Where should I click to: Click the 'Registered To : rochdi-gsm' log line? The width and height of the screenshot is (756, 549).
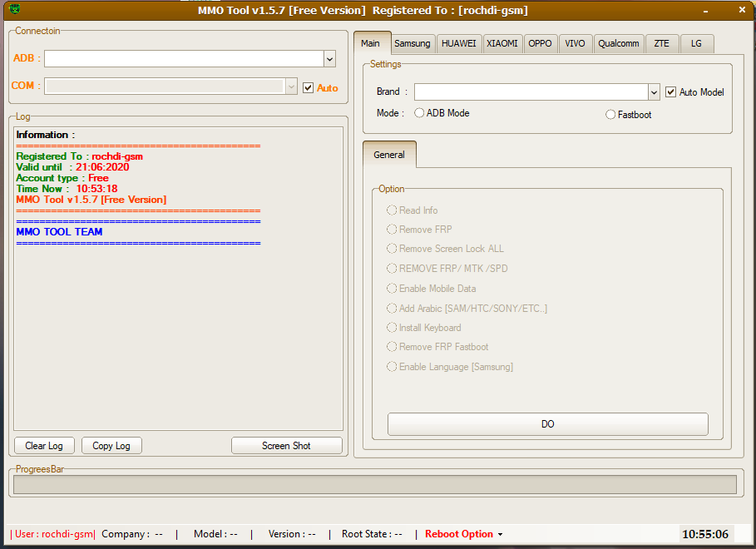(x=80, y=156)
